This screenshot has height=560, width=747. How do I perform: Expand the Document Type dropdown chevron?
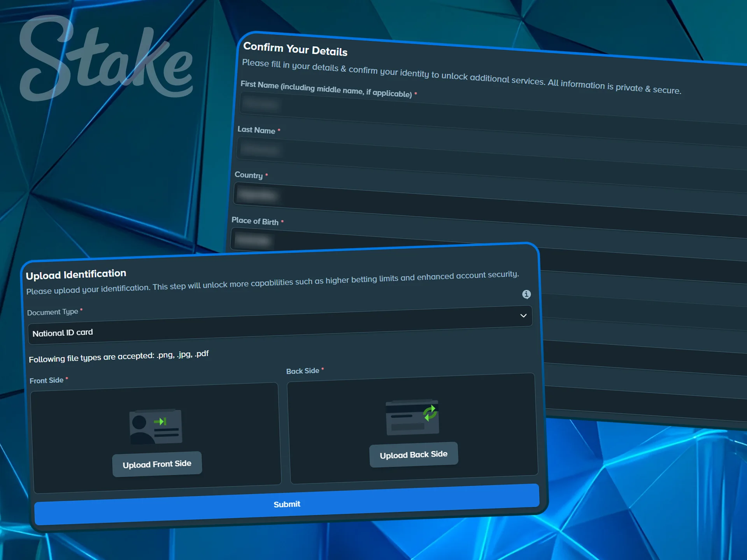(x=523, y=315)
